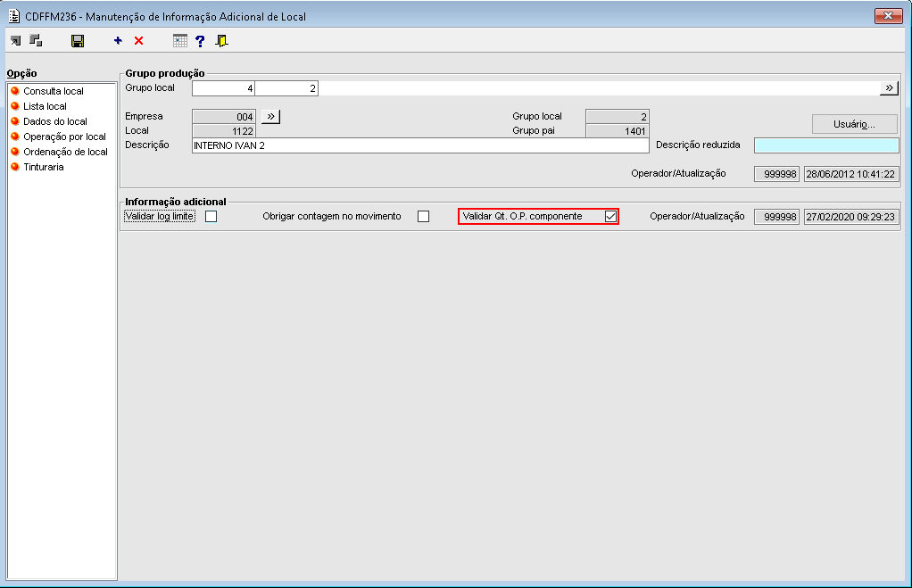Open the calendar grid toolbar icon
The width and height of the screenshot is (912, 588).
pos(180,41)
